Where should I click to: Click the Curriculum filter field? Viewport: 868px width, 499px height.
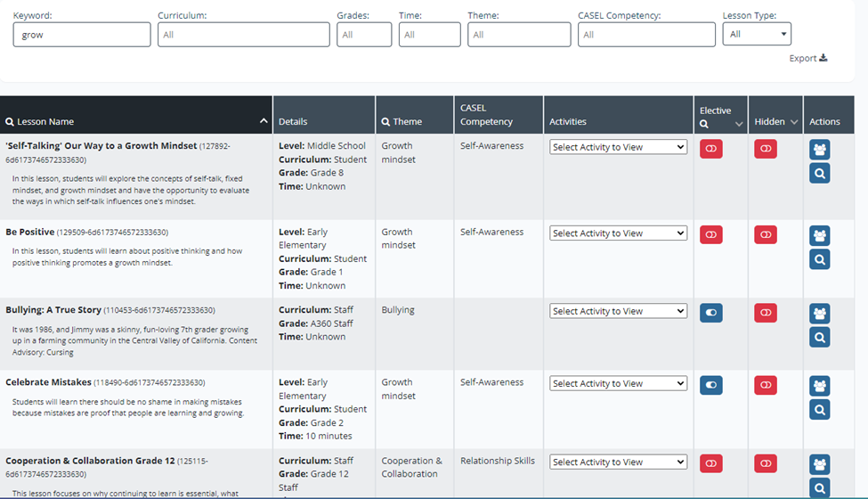point(243,35)
